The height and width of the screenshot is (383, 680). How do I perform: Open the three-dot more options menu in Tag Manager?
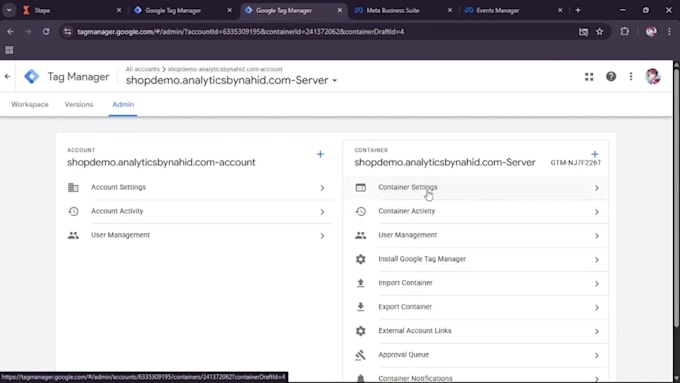[x=631, y=77]
